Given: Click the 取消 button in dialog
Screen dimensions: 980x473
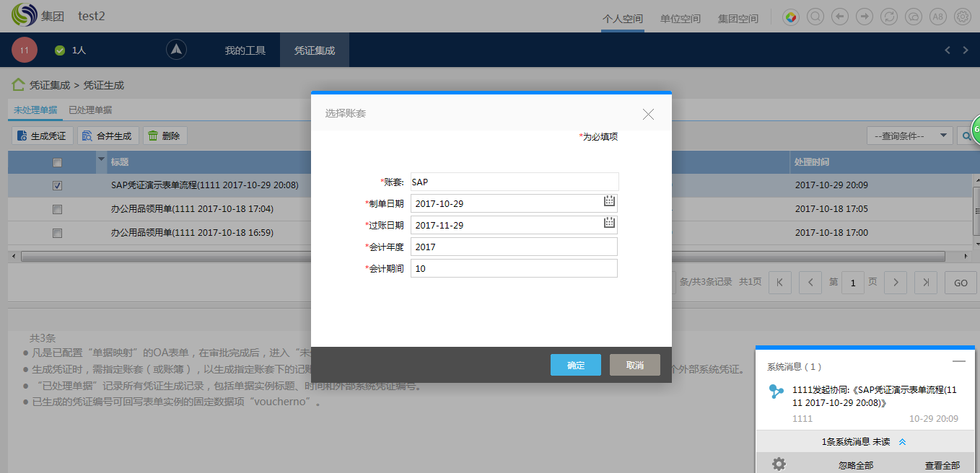Looking at the screenshot, I should tap(635, 365).
